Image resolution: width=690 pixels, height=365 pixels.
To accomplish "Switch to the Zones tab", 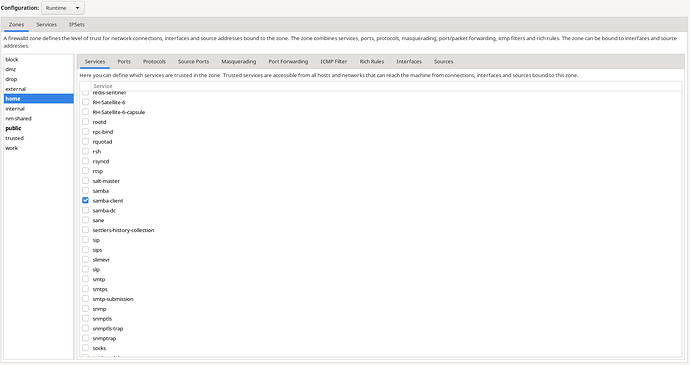I will (x=16, y=25).
